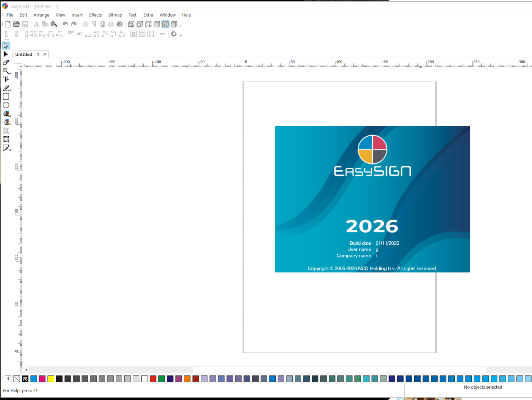The width and height of the screenshot is (532, 400).
Task: Open the Effects menu
Action: pos(95,15)
